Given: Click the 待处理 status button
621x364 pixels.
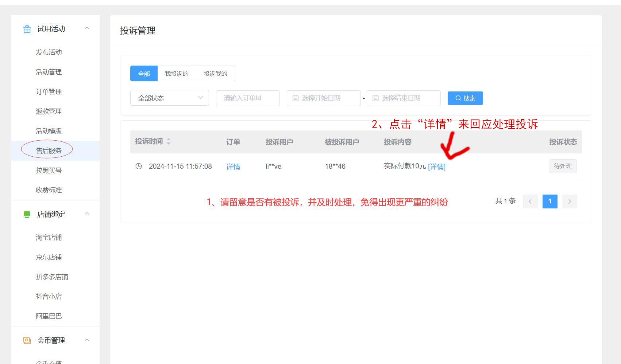Looking at the screenshot, I should pos(562,166).
